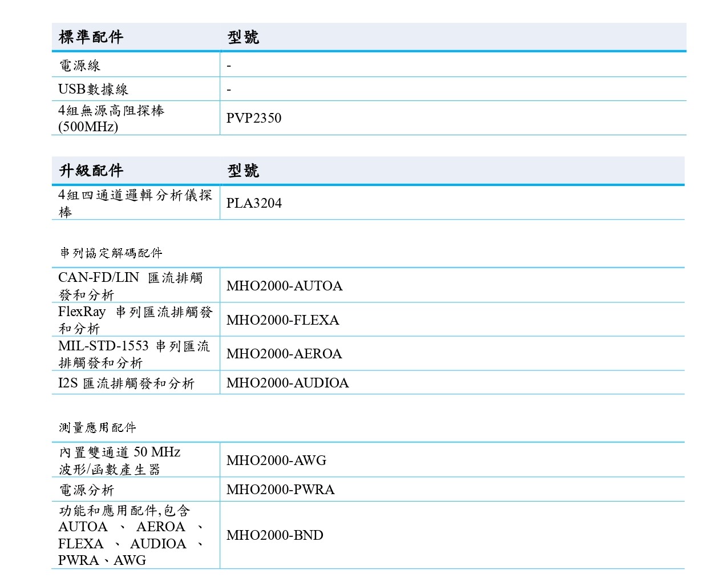Click the 串列協定解碼配件 section heading
The width and height of the screenshot is (728, 586).
click(111, 253)
